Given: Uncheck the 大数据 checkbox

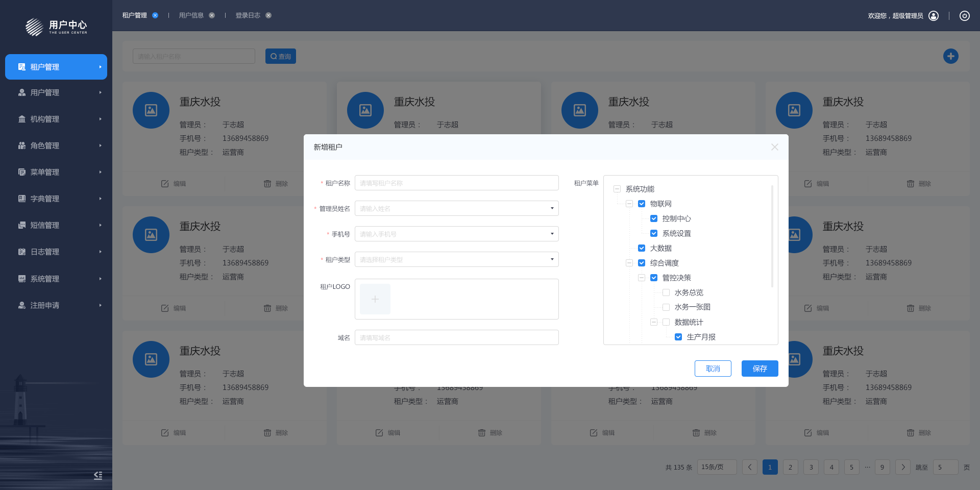Looking at the screenshot, I should (x=642, y=248).
